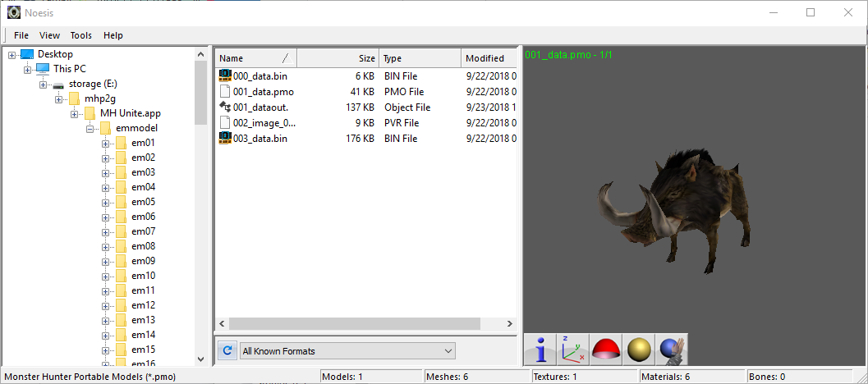Open the model info icon
The image size is (868, 384).
click(541, 350)
